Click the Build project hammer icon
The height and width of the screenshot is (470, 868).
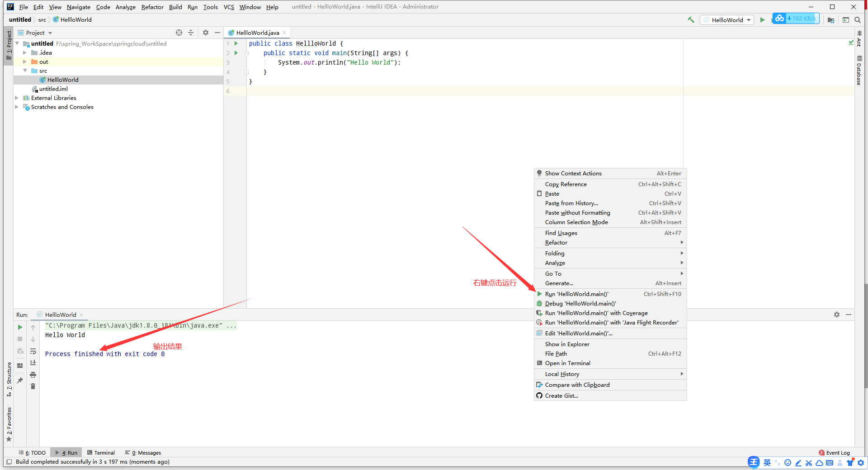coord(691,20)
